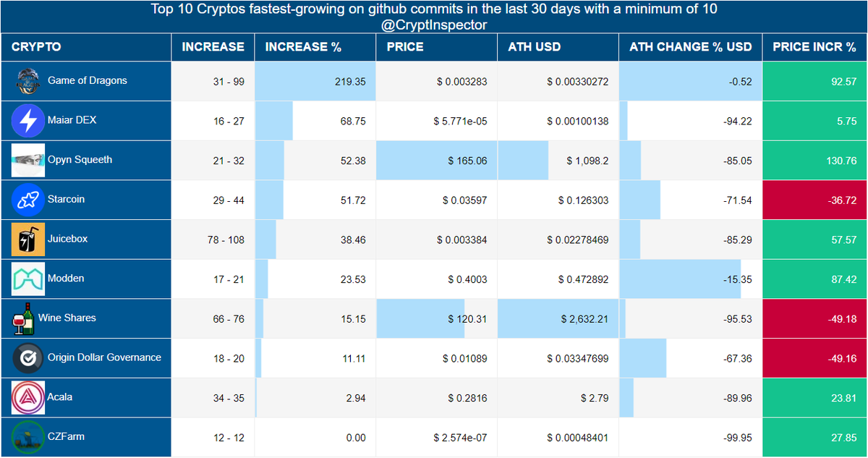Select the '$ 5.771e-05' price cell
Viewport: 868px width, 458px height.
(x=437, y=121)
